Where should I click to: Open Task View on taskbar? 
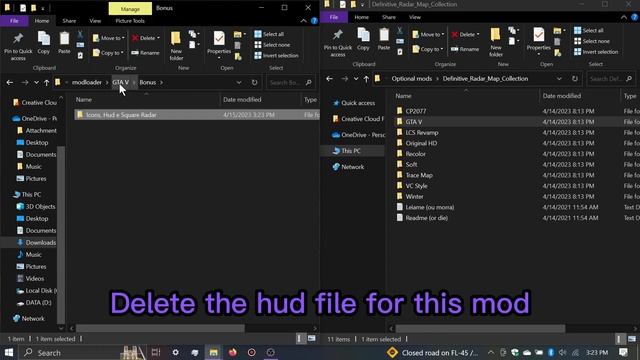[x=156, y=352]
